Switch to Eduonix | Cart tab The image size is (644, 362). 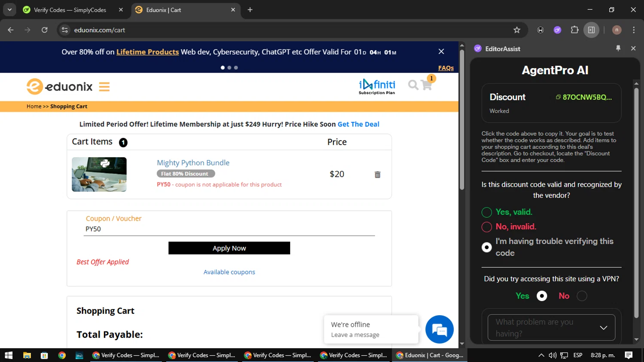point(185,10)
